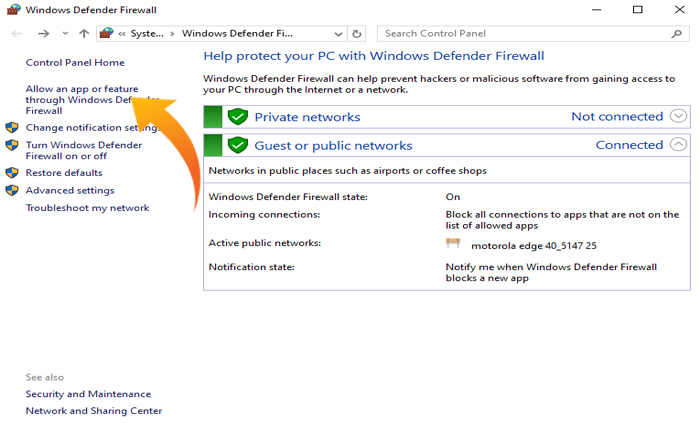Click the green shield beside Guest or public networks
This screenshot has width=700, height=430.
point(237,145)
